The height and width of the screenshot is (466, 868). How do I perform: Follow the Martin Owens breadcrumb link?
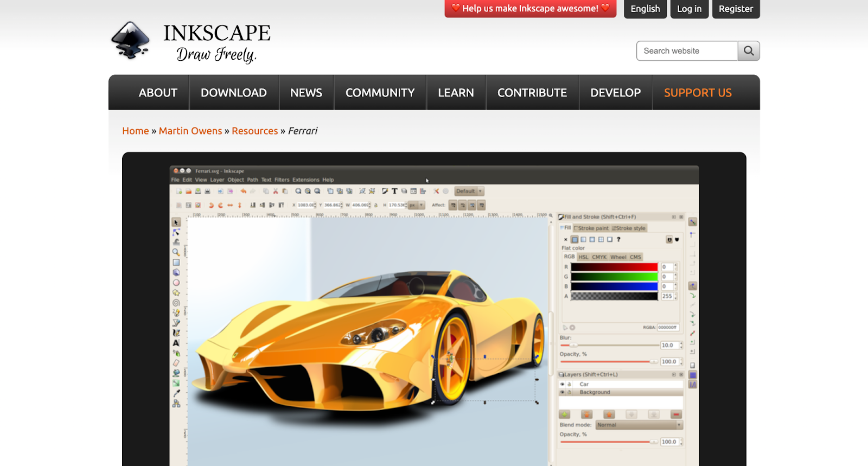pyautogui.click(x=190, y=131)
